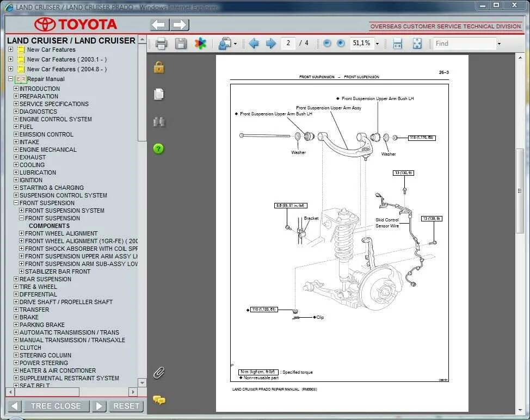Open POWER STEERING section
Viewport: 530px width, 420px height.
pos(44,363)
